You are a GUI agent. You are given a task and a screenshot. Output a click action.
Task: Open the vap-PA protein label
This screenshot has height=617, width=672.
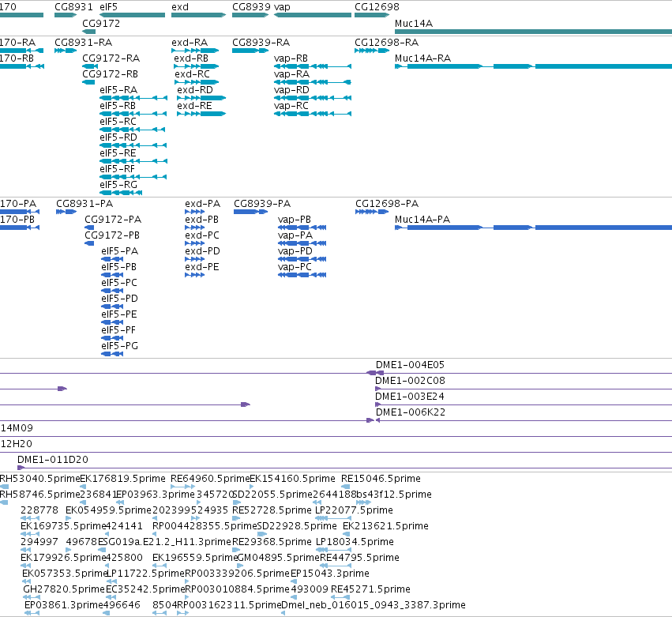[x=295, y=235]
